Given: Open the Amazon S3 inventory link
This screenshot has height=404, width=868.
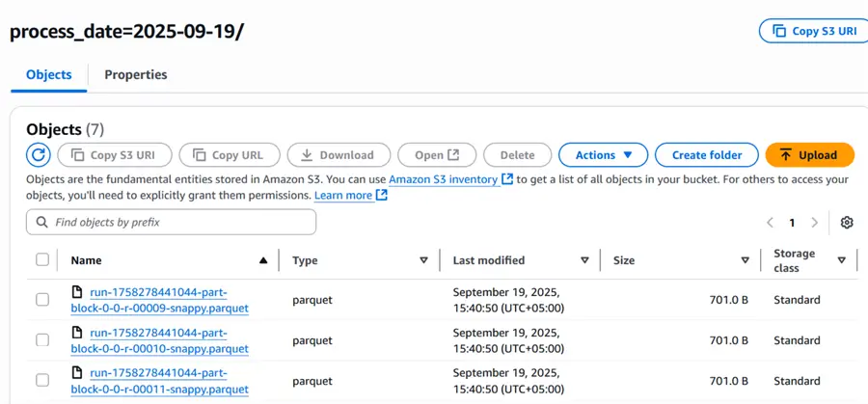Looking at the screenshot, I should click(443, 179).
